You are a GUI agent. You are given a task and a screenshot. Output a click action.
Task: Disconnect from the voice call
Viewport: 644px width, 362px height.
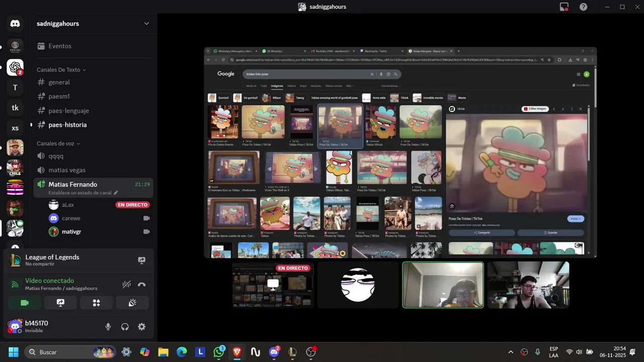pyautogui.click(x=142, y=284)
